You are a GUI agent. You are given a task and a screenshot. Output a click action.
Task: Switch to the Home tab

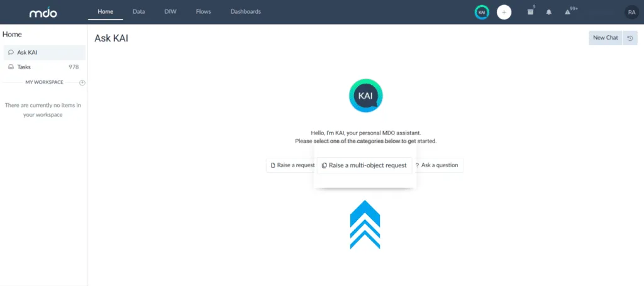pyautogui.click(x=106, y=11)
